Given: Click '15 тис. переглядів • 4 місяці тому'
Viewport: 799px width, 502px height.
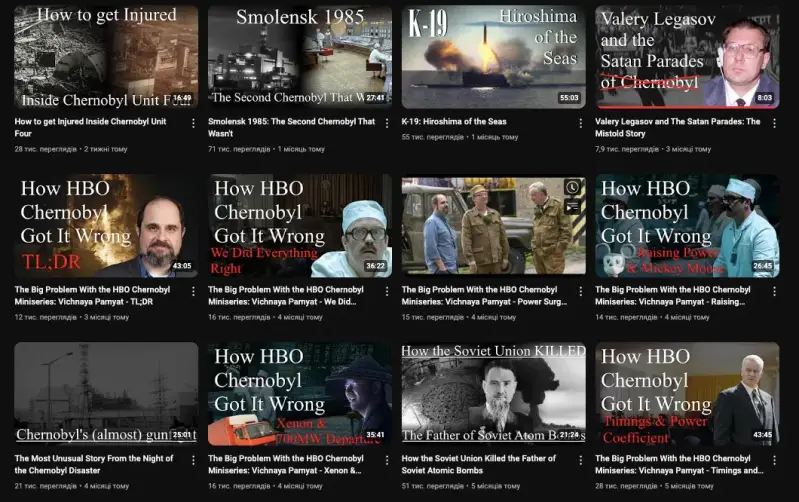Looking at the screenshot, I should (x=459, y=317).
